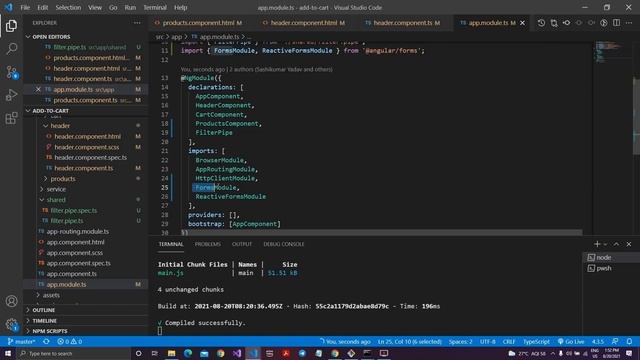Open the Selection menu
This screenshot has width=640, height=360.
[68, 7]
